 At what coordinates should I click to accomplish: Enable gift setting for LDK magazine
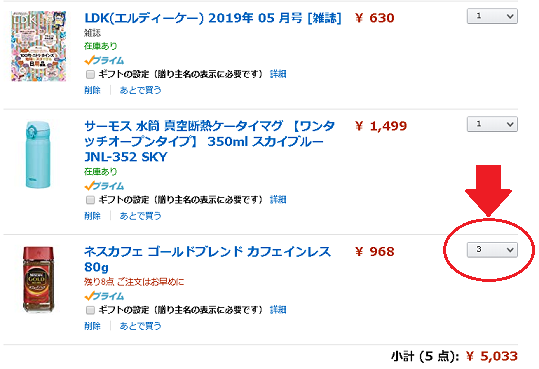point(90,74)
